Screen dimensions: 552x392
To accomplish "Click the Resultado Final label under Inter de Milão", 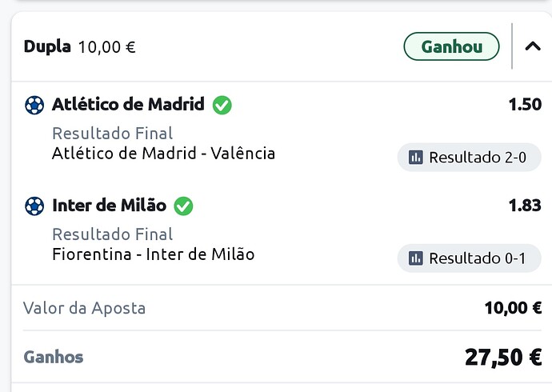I will click(112, 234).
